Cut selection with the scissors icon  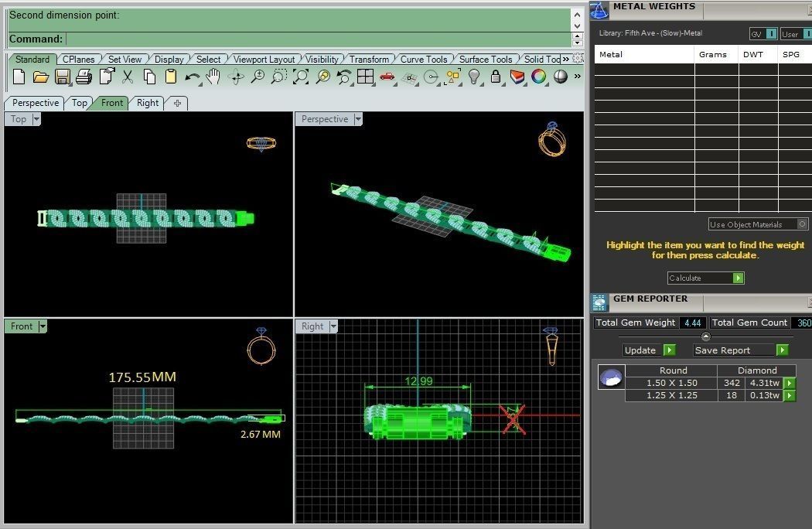tap(128, 77)
